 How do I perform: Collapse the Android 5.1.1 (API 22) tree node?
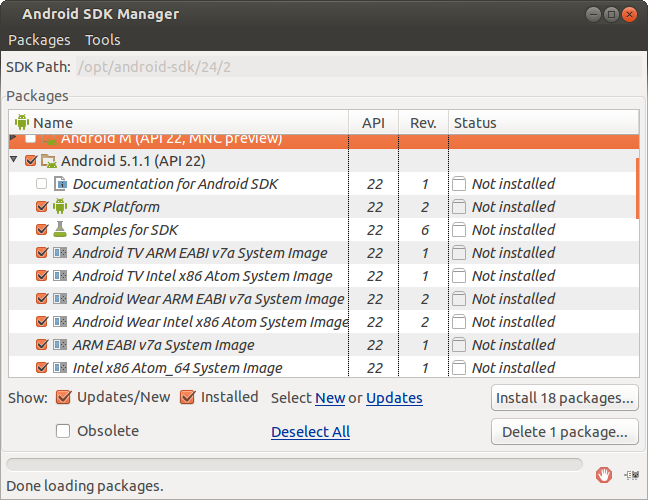[14, 159]
